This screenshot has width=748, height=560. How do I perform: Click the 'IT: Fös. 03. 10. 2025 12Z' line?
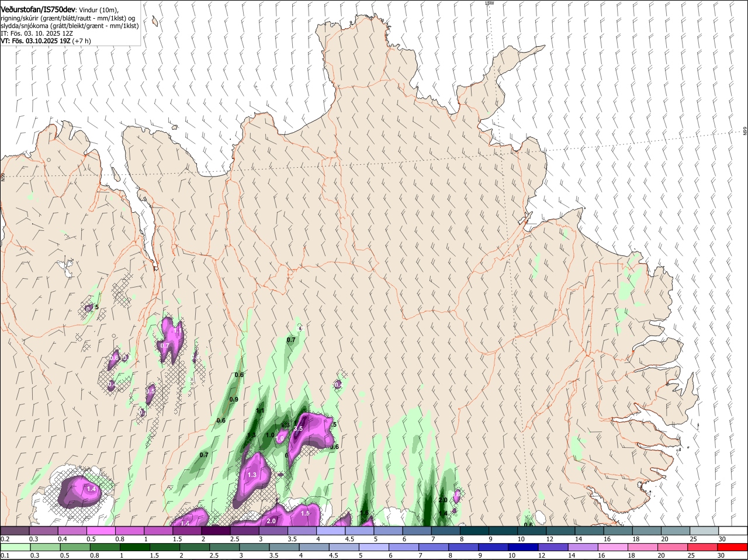point(37,34)
